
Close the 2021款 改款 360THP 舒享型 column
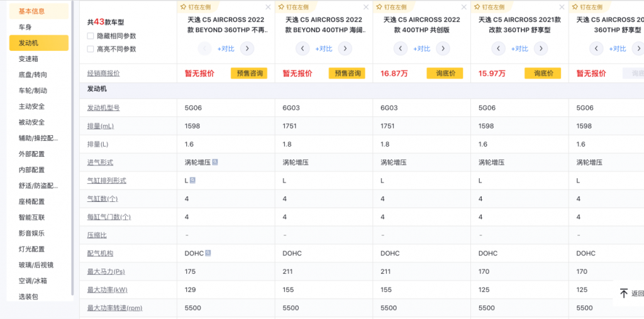[x=562, y=7]
